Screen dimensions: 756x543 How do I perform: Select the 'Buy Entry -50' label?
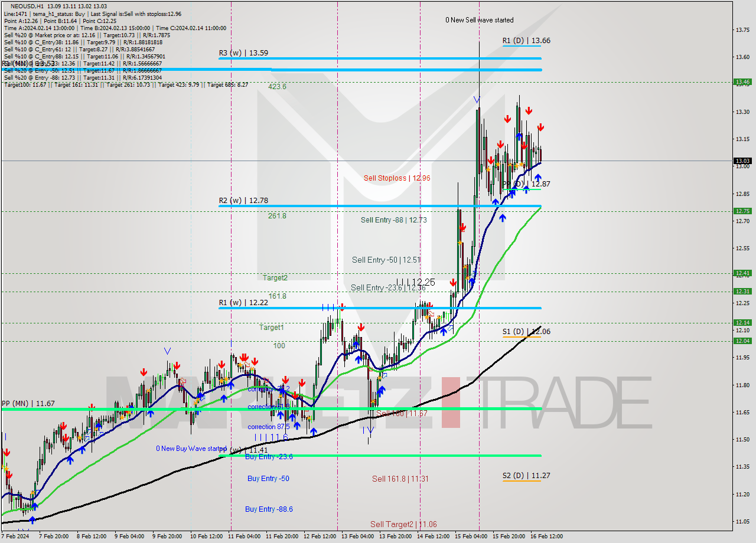click(x=268, y=479)
